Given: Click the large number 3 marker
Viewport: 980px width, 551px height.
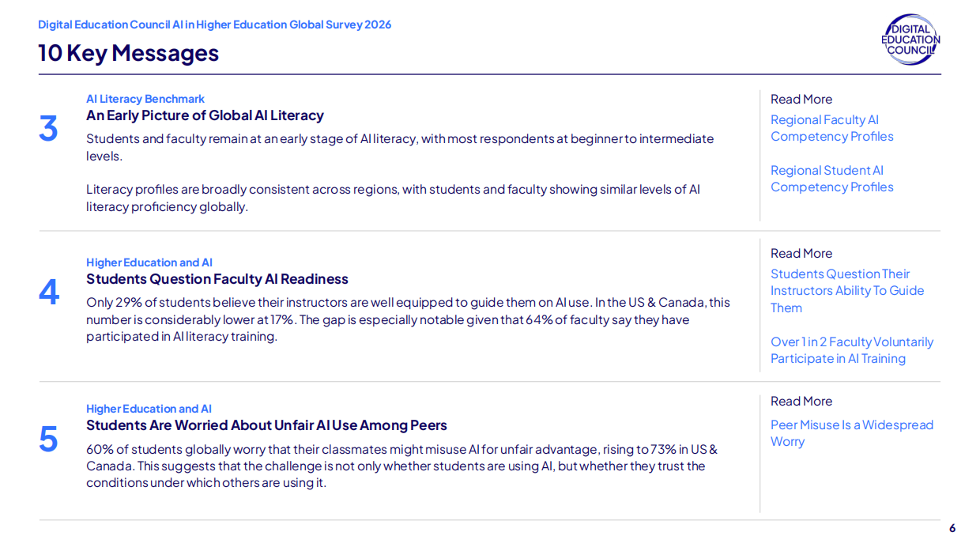Looking at the screenshot, I should pyautogui.click(x=48, y=129).
